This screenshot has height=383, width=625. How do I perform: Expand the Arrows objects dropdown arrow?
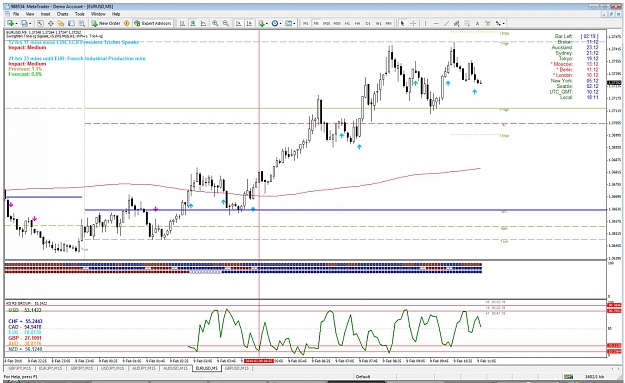tap(504, 24)
